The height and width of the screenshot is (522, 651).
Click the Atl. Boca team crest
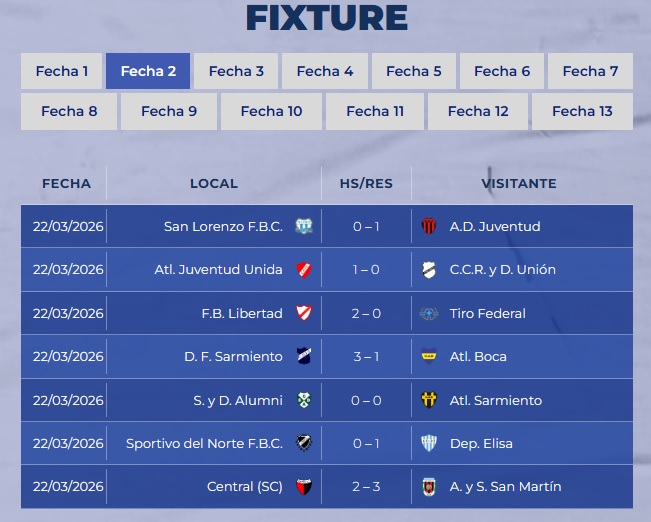(x=429, y=357)
